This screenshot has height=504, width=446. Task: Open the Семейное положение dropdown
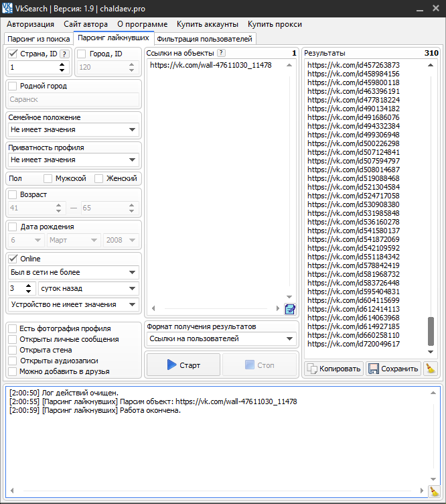click(x=73, y=129)
